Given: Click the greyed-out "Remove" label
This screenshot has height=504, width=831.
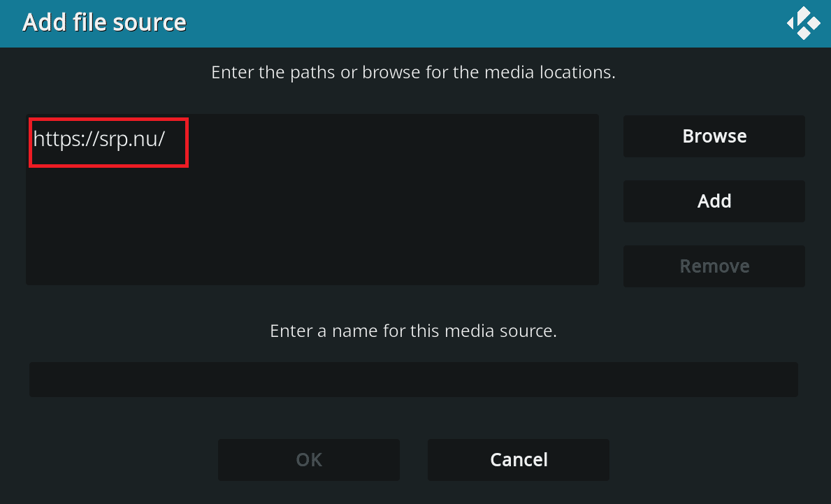Looking at the screenshot, I should click(714, 266).
